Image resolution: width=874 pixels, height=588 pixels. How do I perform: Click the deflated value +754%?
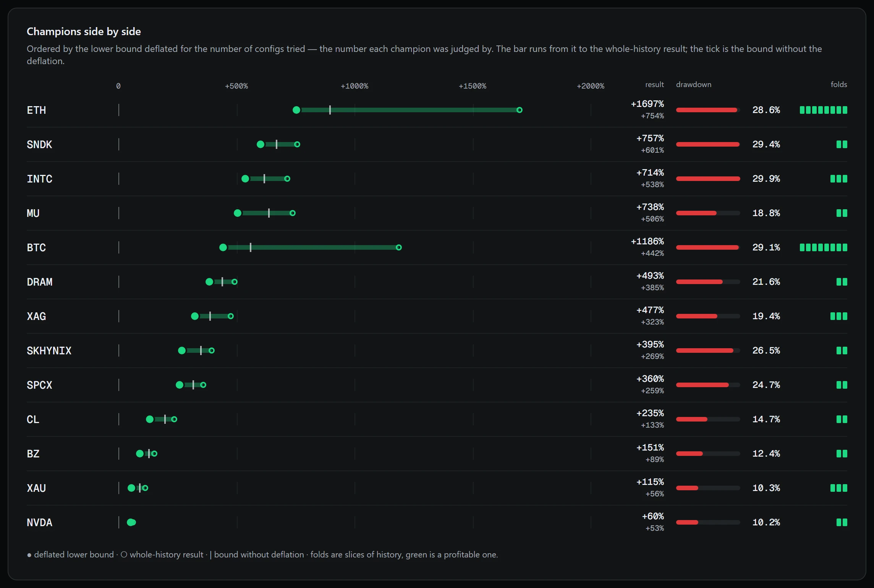point(652,116)
